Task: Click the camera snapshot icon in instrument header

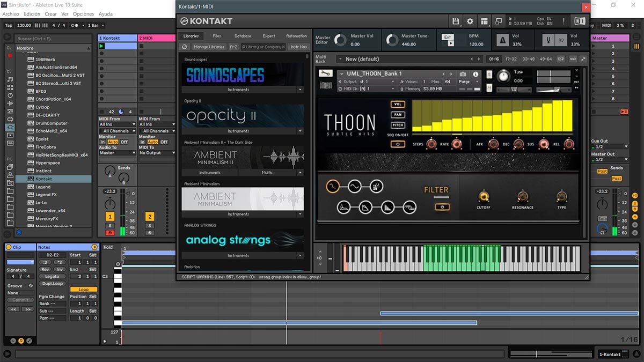Action: [463, 74]
